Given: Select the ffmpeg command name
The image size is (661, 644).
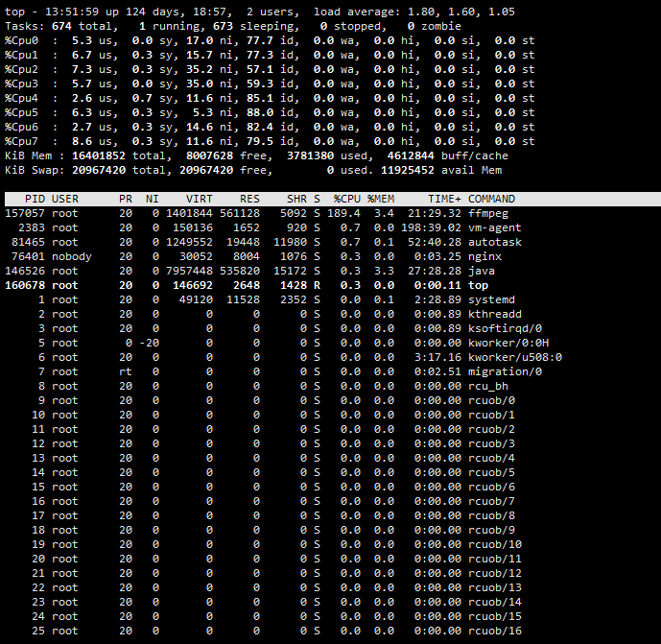Looking at the screenshot, I should point(488,214).
